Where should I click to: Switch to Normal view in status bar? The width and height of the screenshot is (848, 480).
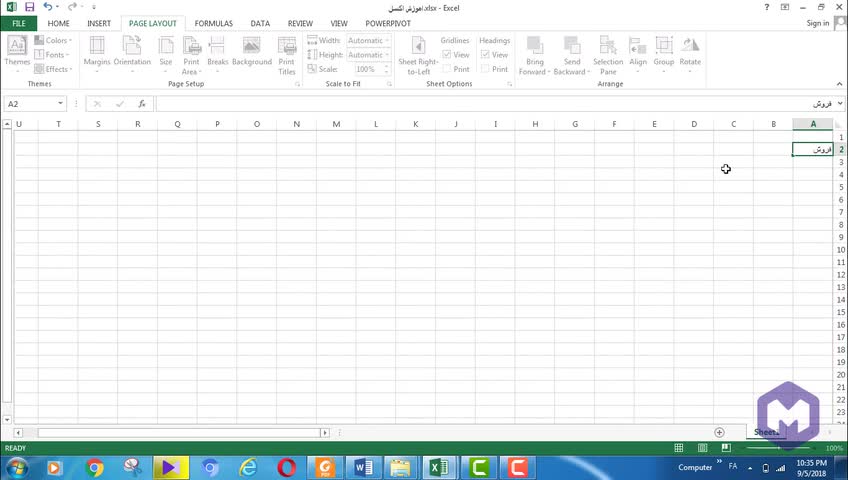(679, 448)
